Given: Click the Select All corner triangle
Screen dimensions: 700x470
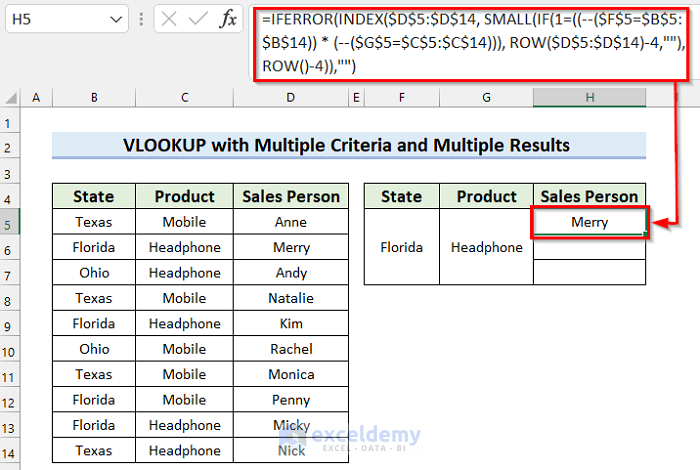Looking at the screenshot, I should coord(11,97).
